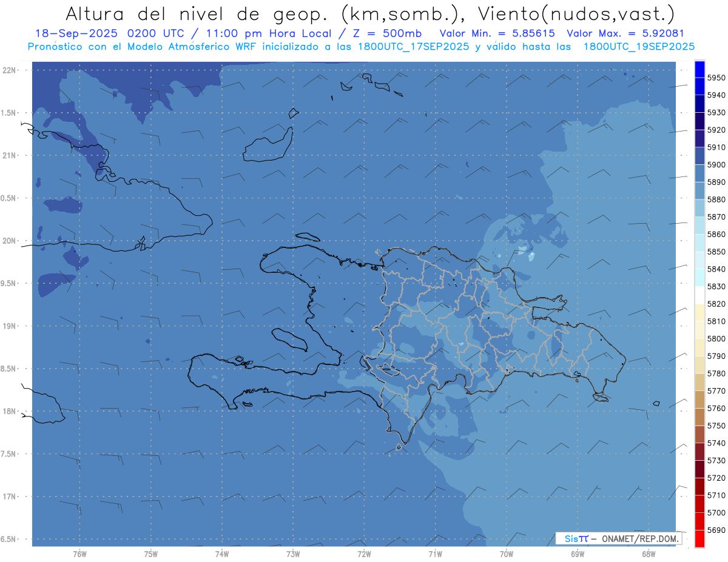Click the 5930 value on the color scale
This screenshot has width=728, height=562.
coord(716,112)
